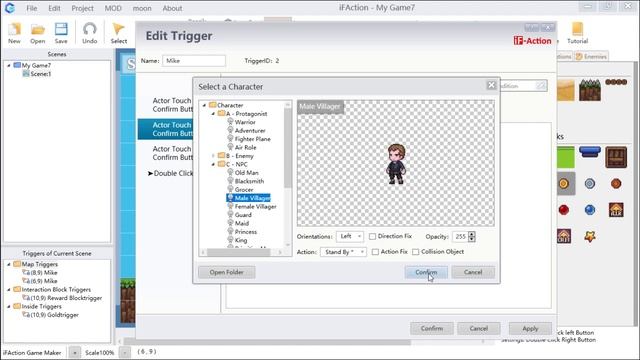Click the Save toolbar icon
The image size is (640, 360).
coord(61,33)
